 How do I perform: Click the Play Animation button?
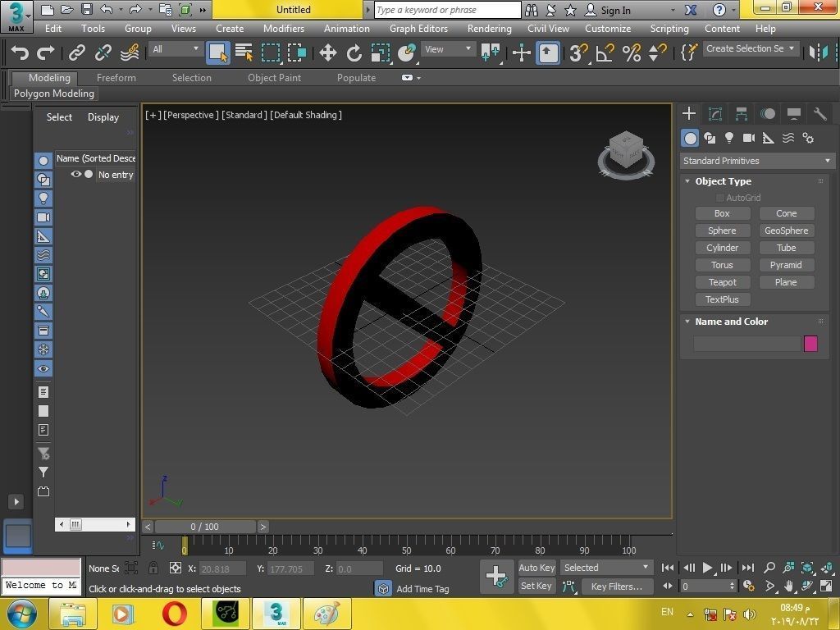[707, 568]
